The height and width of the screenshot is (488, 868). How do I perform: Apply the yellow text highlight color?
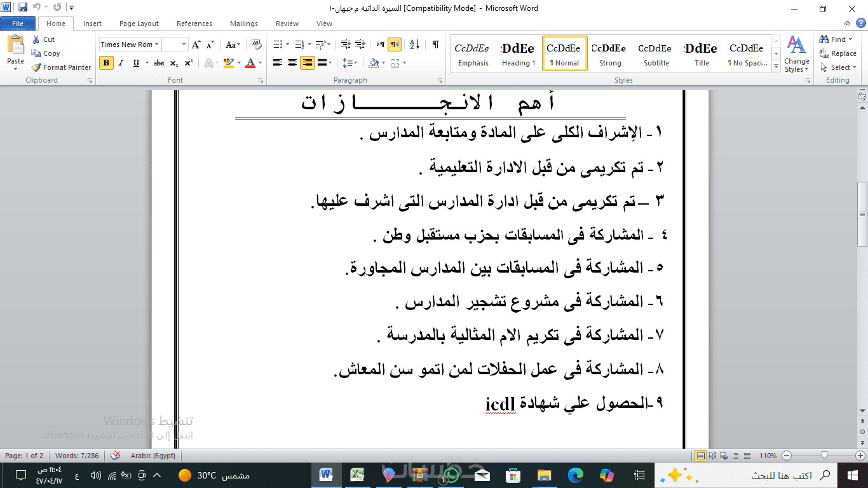[x=229, y=63]
